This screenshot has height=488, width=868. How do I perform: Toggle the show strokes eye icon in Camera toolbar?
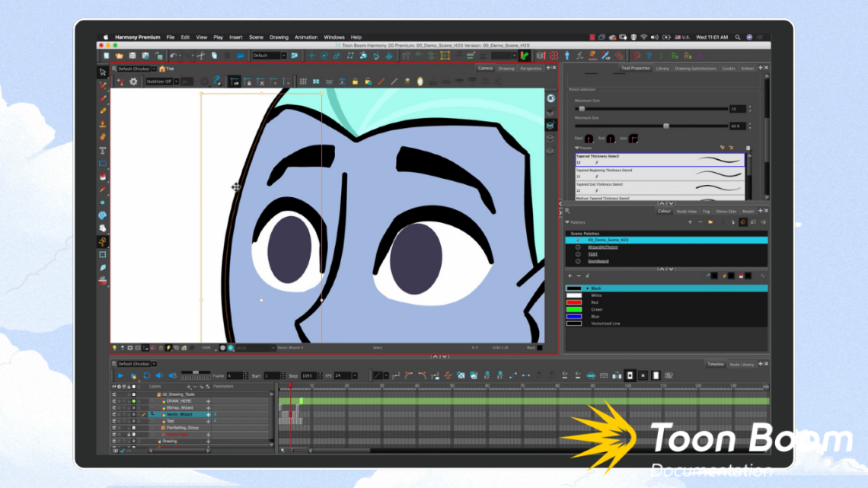coord(235,82)
